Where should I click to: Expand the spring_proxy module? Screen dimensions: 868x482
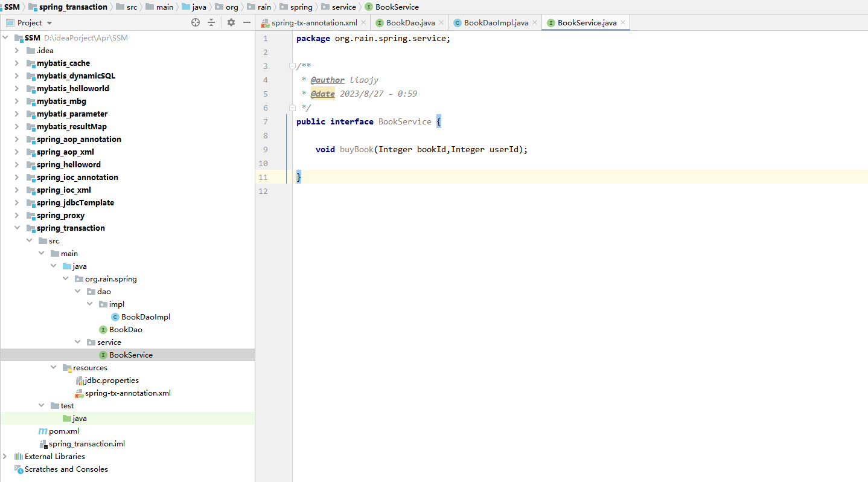coord(18,216)
